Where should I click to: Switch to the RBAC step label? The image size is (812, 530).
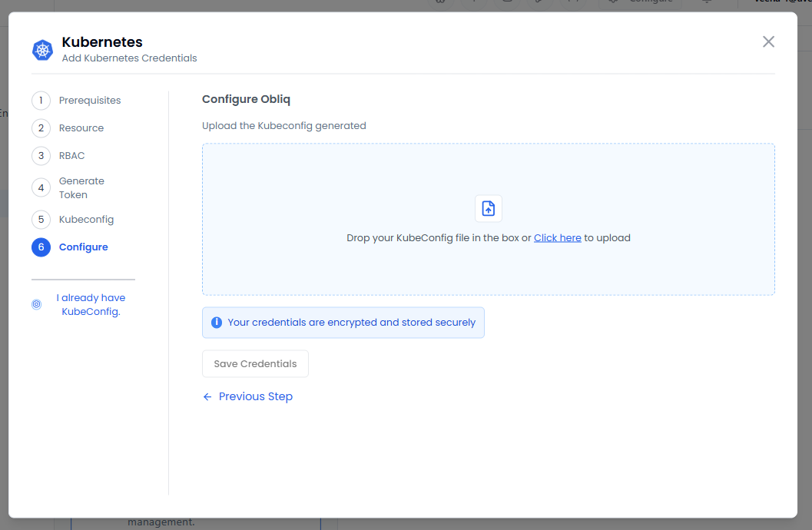click(72, 156)
